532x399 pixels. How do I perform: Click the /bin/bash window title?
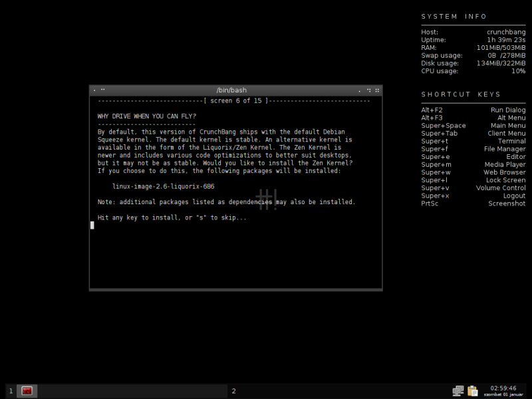[231, 90]
